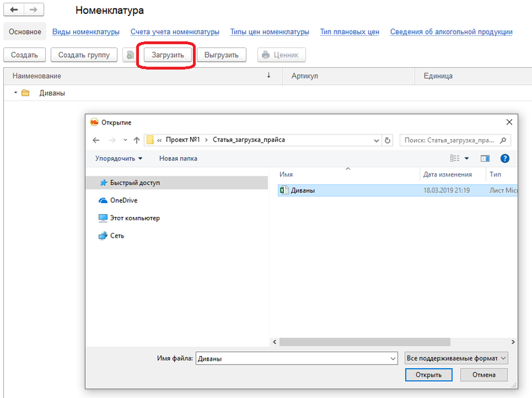Click the horizontal scrollbar thumb
Viewport: 532px width, 398px height.
click(364, 342)
